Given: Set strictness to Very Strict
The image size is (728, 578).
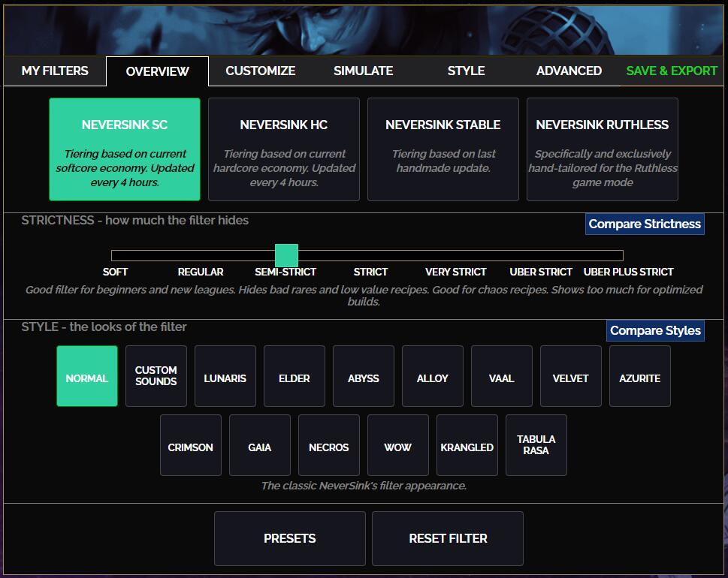Looking at the screenshot, I should 456,272.
